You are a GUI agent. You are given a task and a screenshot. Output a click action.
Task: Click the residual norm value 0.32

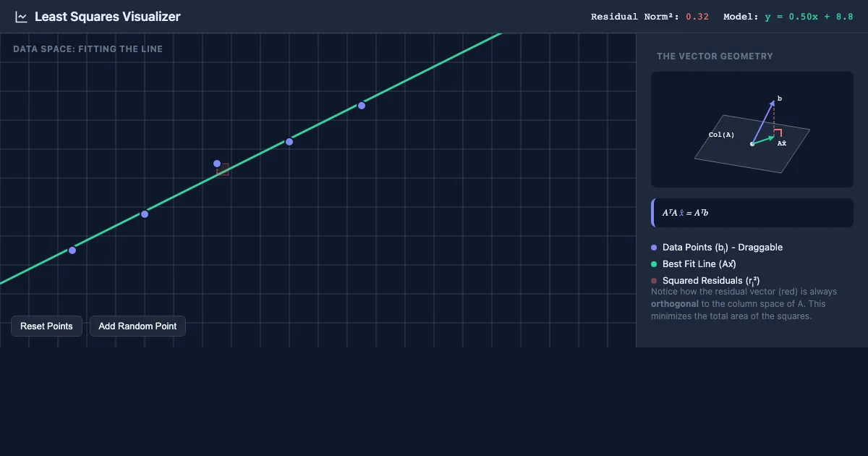[697, 17]
